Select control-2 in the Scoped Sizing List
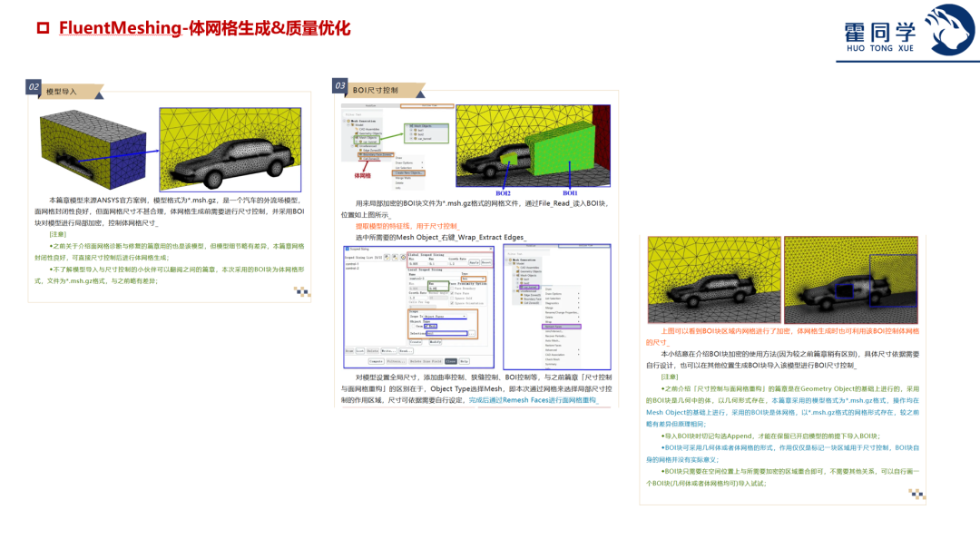 pyautogui.click(x=352, y=269)
